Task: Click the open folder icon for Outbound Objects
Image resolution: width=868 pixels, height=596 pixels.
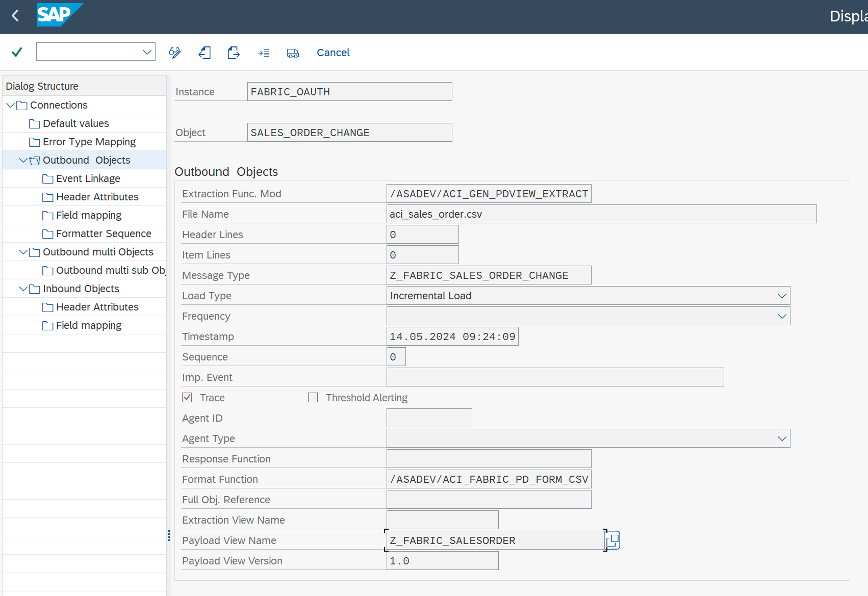Action: [35, 161]
